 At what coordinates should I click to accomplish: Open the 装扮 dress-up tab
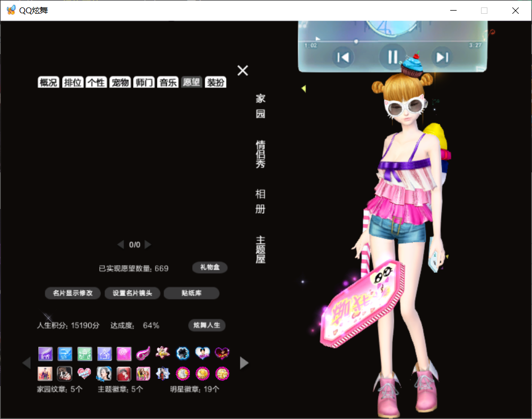pyautogui.click(x=216, y=82)
